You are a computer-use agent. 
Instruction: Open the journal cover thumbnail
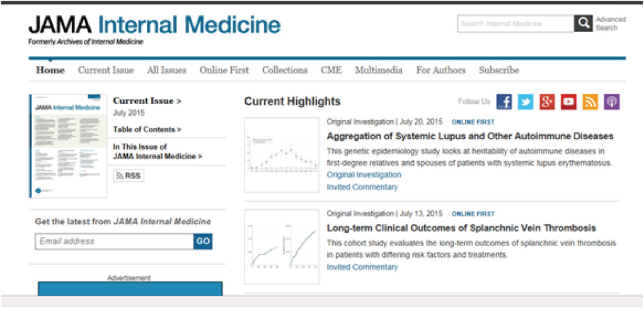(68, 146)
